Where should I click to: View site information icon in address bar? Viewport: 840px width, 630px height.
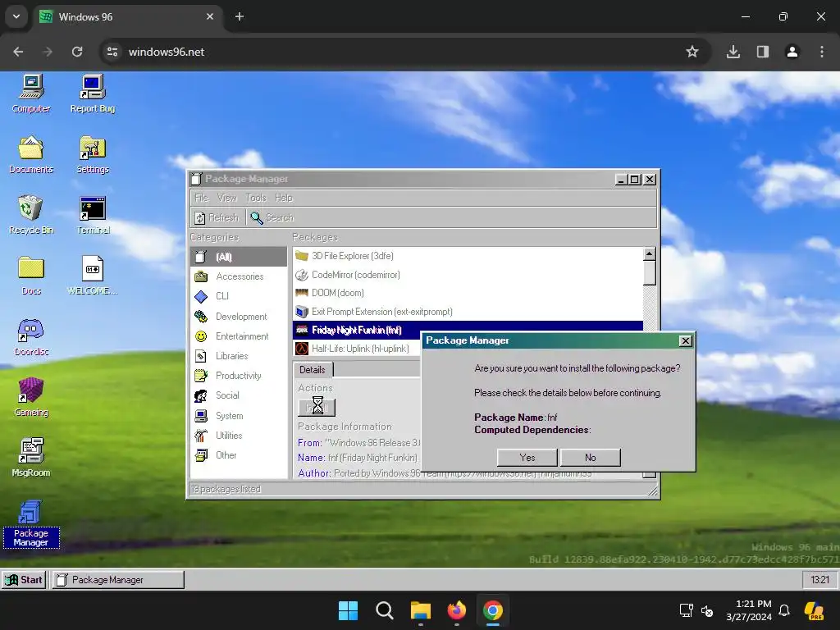click(112, 52)
